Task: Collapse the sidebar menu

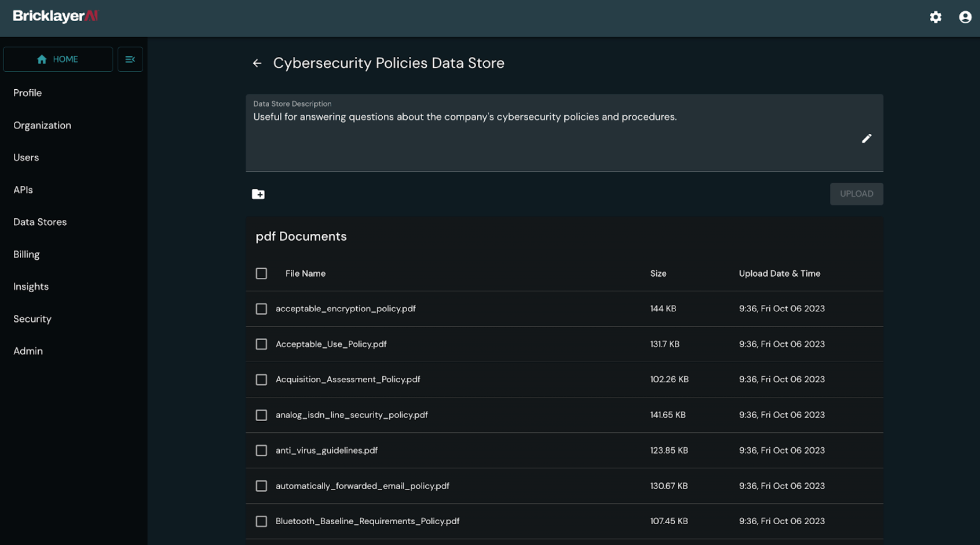Action: (x=130, y=59)
